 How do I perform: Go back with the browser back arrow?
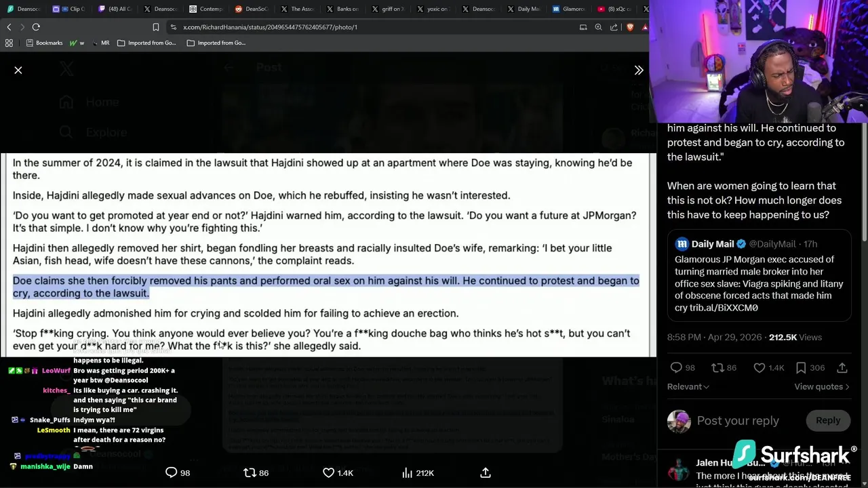(x=9, y=27)
